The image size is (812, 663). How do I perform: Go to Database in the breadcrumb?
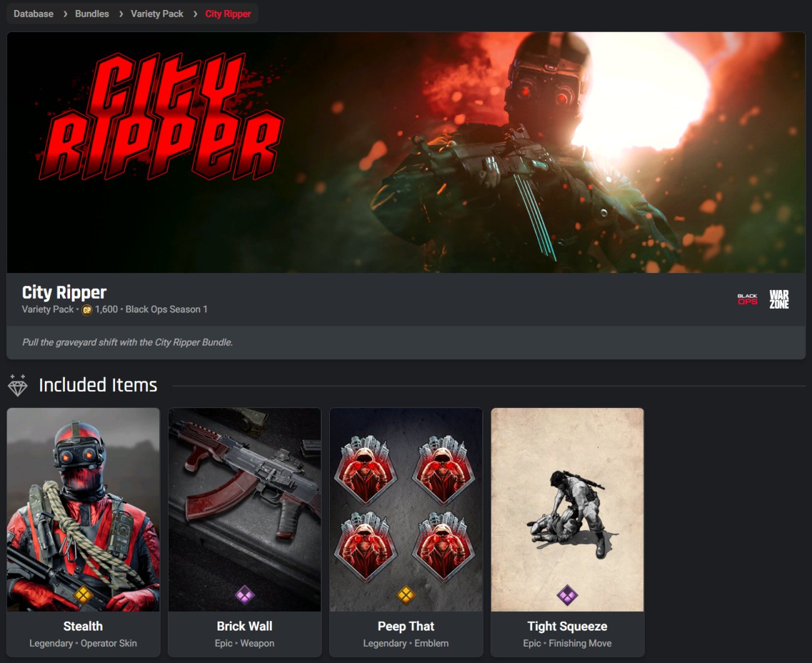point(34,14)
